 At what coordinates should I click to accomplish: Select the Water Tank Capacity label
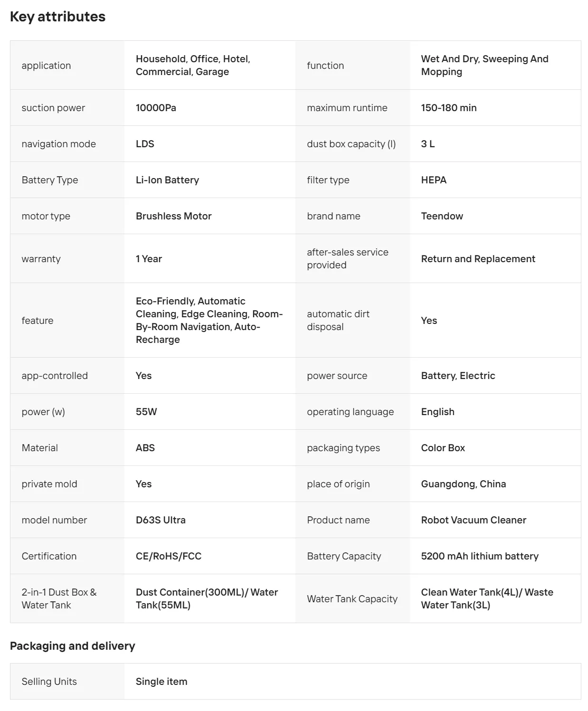pyautogui.click(x=352, y=599)
